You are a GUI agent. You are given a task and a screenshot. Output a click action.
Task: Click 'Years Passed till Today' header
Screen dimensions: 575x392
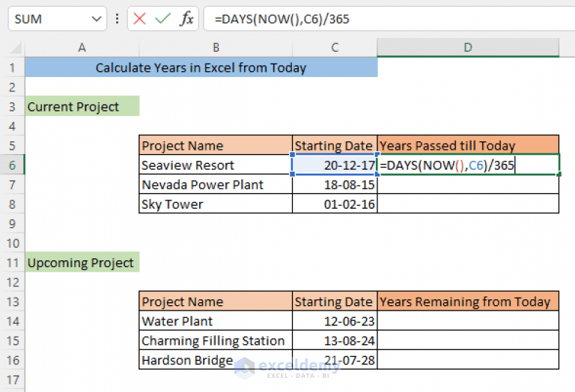pos(468,145)
